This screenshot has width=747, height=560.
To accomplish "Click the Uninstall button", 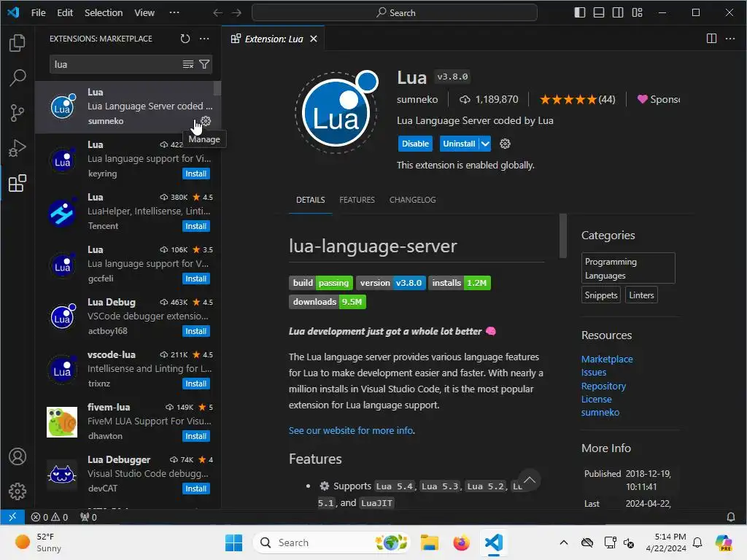I will coord(459,144).
